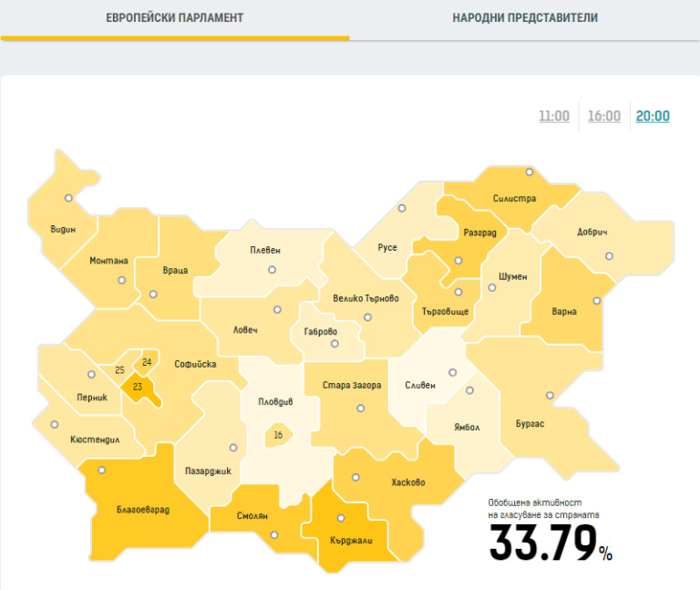Click the Хасково region label on map

[407, 483]
